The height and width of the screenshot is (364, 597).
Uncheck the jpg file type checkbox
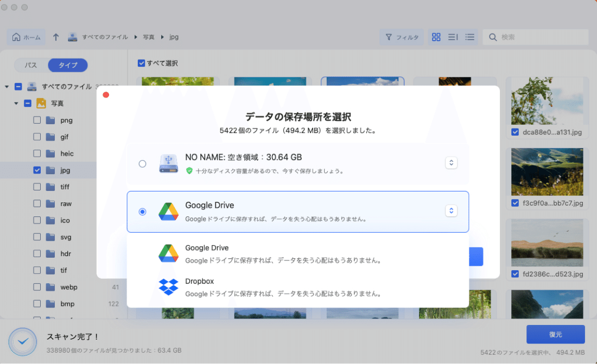tap(37, 170)
